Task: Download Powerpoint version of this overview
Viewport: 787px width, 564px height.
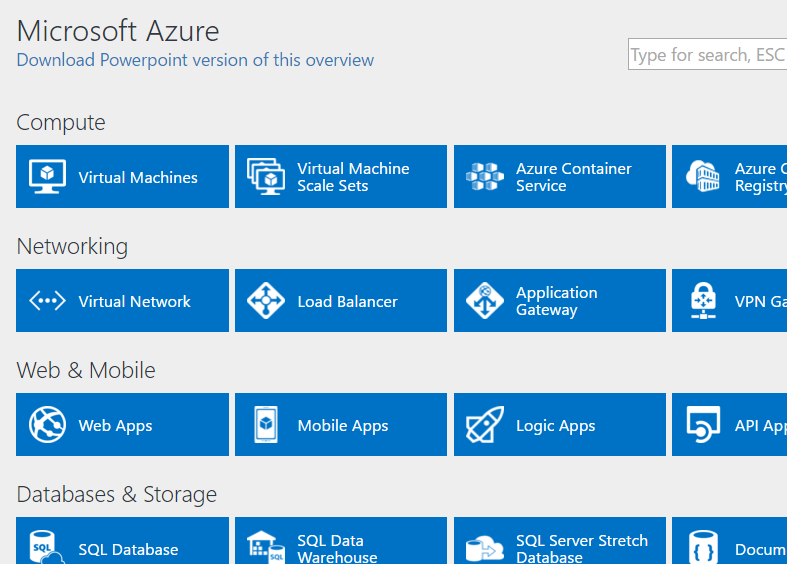Action: point(195,60)
